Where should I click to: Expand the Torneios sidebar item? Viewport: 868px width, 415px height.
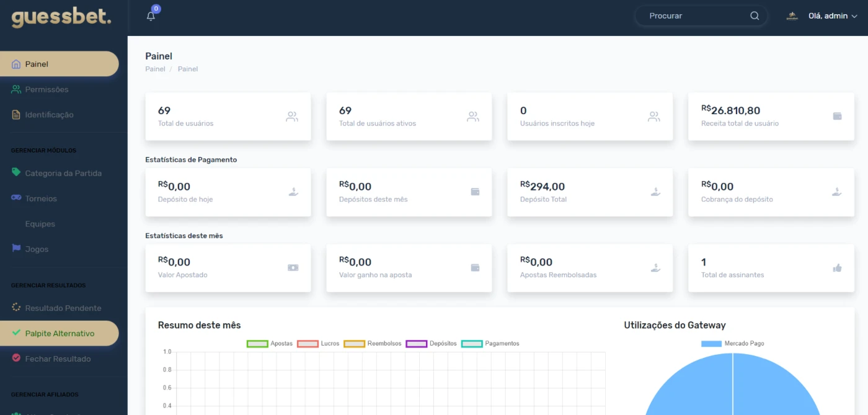tap(41, 199)
